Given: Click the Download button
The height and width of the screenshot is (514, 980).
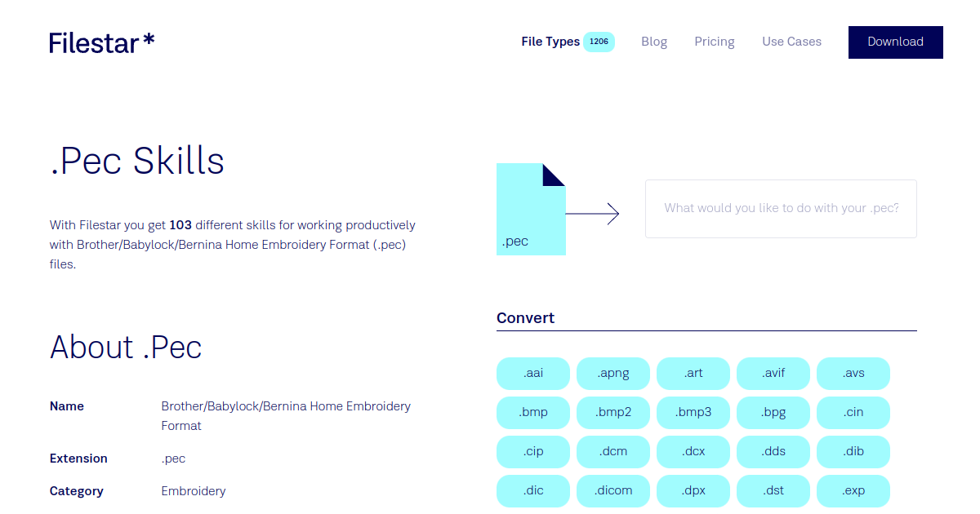Looking at the screenshot, I should [895, 42].
